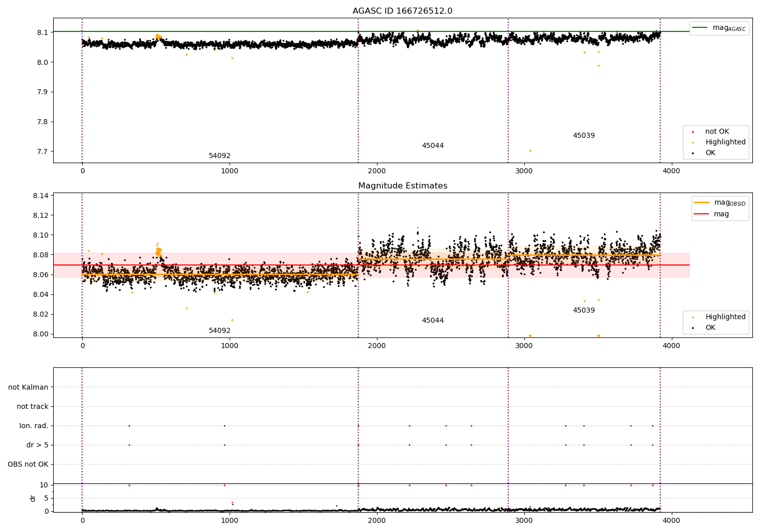Click the 'dr' y-axis label

(33, 498)
